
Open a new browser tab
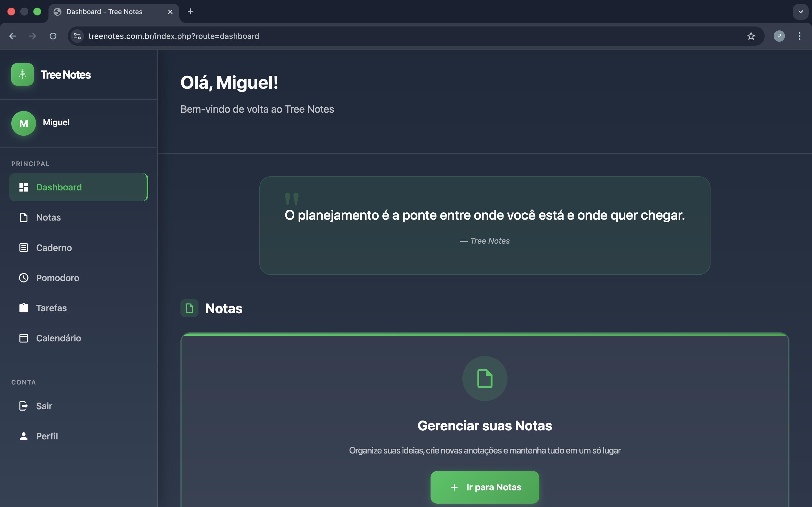191,12
